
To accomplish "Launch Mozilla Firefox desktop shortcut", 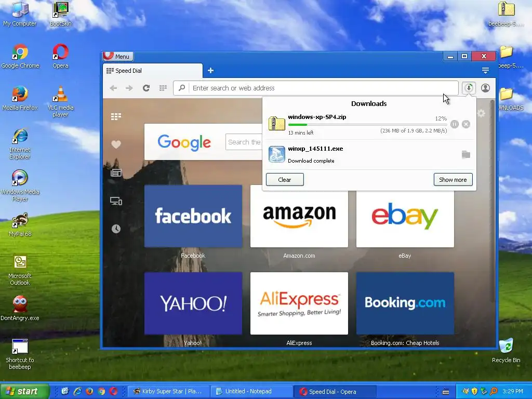I will tap(20, 98).
